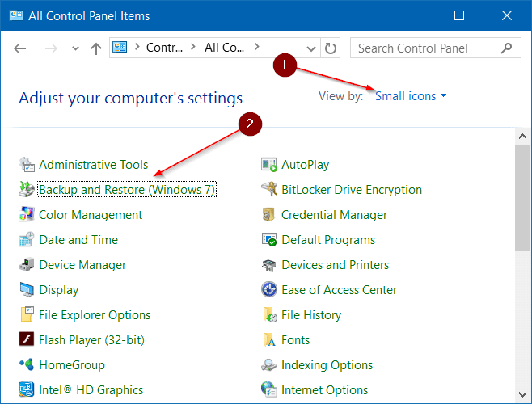Open the Devices and Printers link
The image size is (532, 404).
click(336, 264)
